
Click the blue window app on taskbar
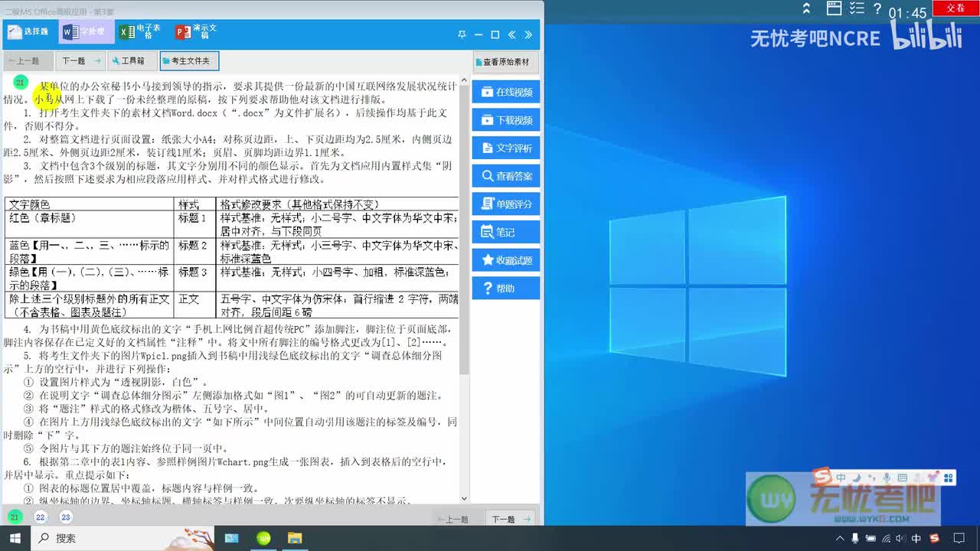(x=230, y=538)
